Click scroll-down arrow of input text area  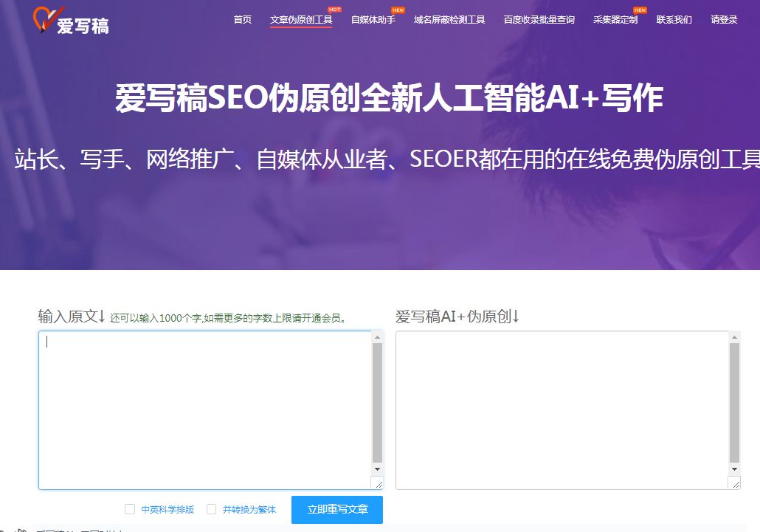pos(377,469)
